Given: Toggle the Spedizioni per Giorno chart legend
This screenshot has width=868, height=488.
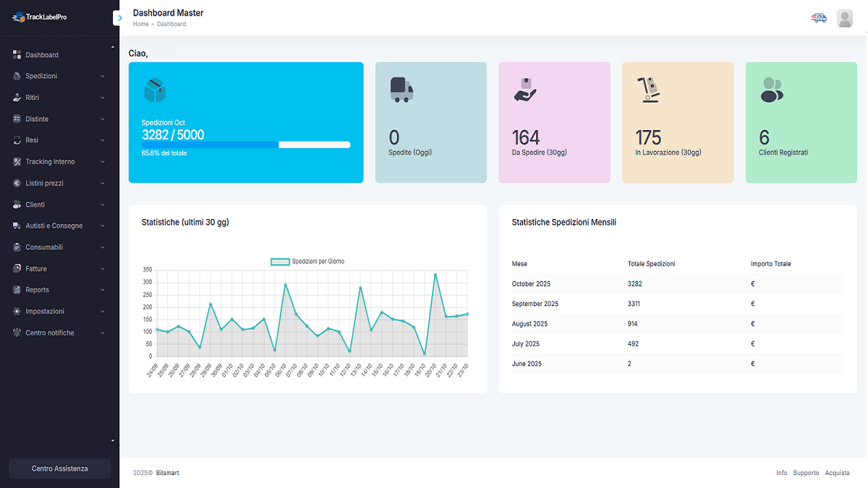Looking at the screenshot, I should coord(307,261).
